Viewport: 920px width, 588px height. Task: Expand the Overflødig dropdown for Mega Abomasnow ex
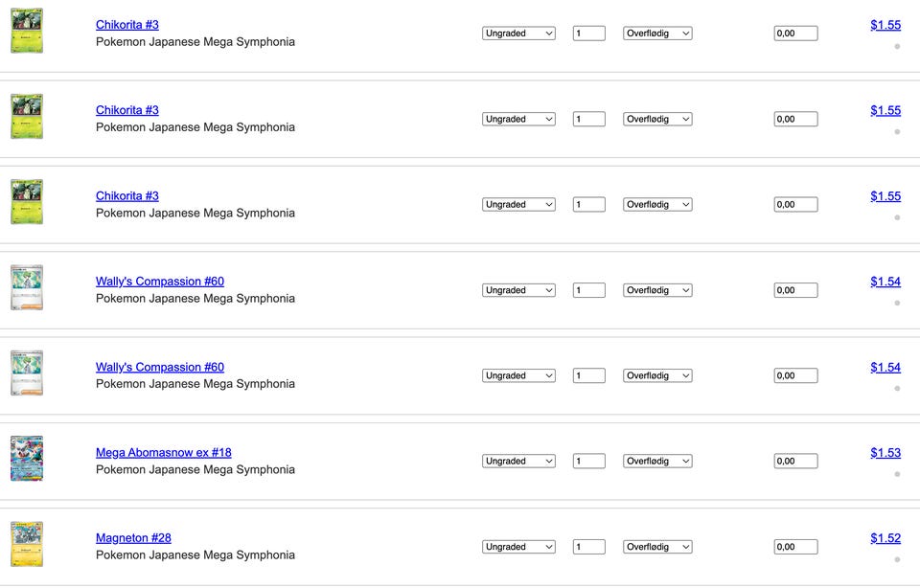pos(657,462)
